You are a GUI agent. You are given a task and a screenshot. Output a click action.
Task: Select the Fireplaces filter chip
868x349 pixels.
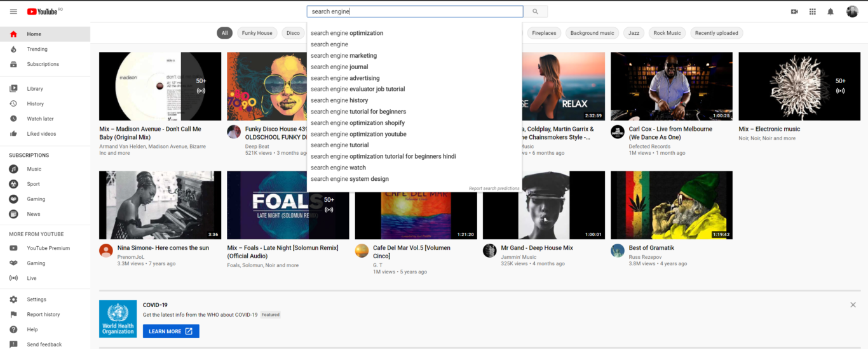(x=544, y=33)
